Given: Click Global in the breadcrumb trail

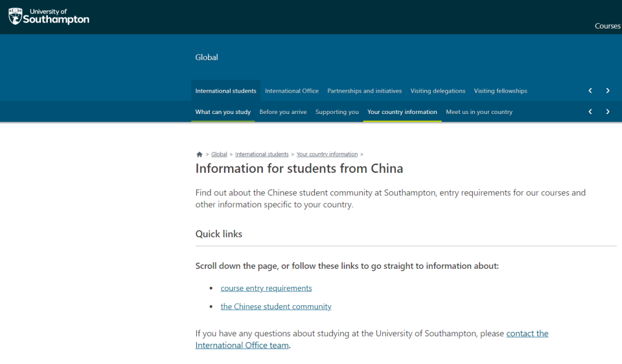Looking at the screenshot, I should [x=219, y=154].
